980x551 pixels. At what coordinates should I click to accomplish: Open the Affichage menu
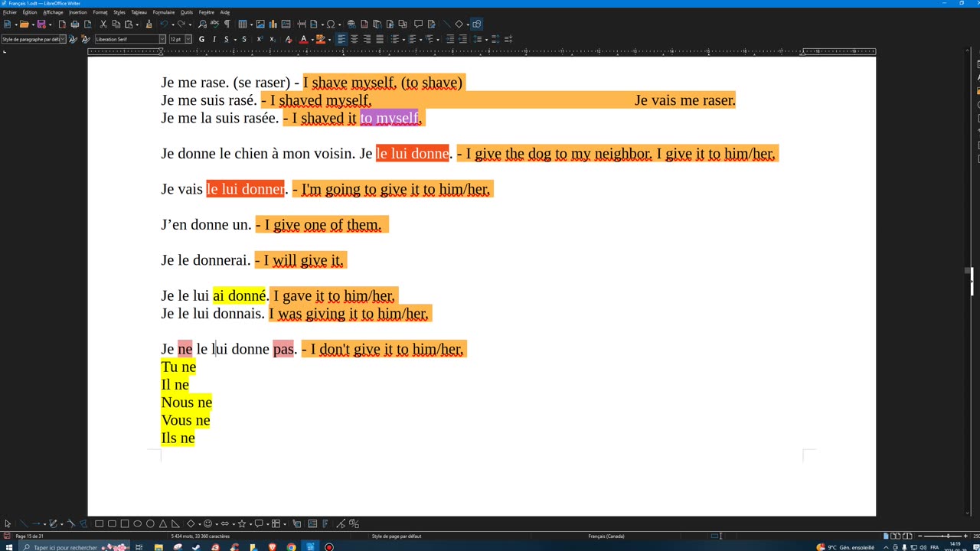tap(53, 12)
